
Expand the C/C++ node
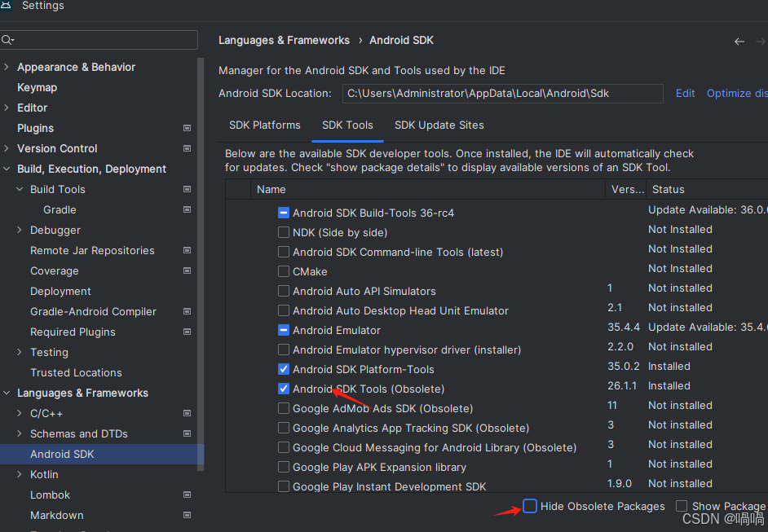tap(20, 414)
